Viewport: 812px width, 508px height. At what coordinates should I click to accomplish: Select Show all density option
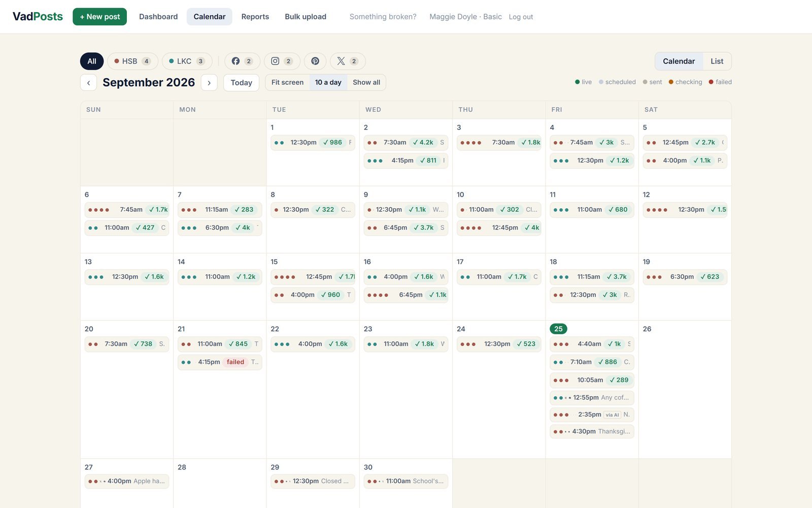click(366, 82)
